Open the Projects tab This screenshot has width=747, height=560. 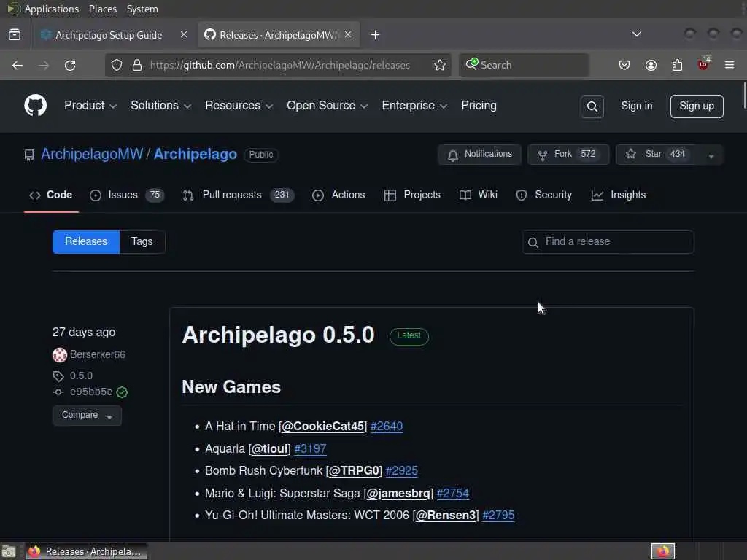412,195
